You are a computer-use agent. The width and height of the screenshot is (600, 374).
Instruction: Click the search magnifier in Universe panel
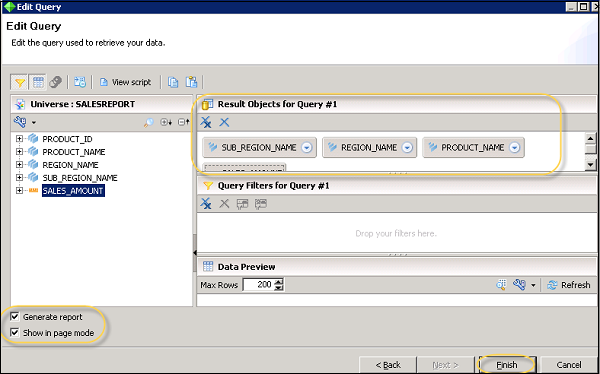(148, 122)
